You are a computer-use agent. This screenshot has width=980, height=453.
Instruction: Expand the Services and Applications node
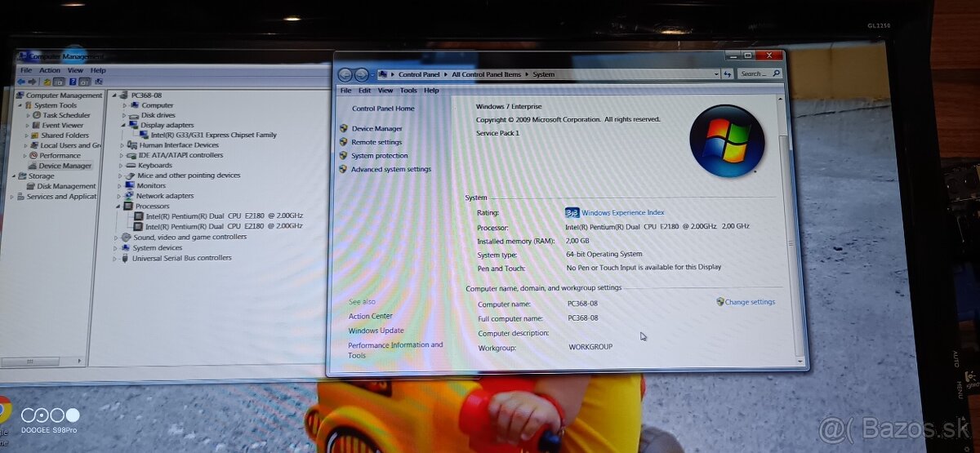[x=11, y=197]
